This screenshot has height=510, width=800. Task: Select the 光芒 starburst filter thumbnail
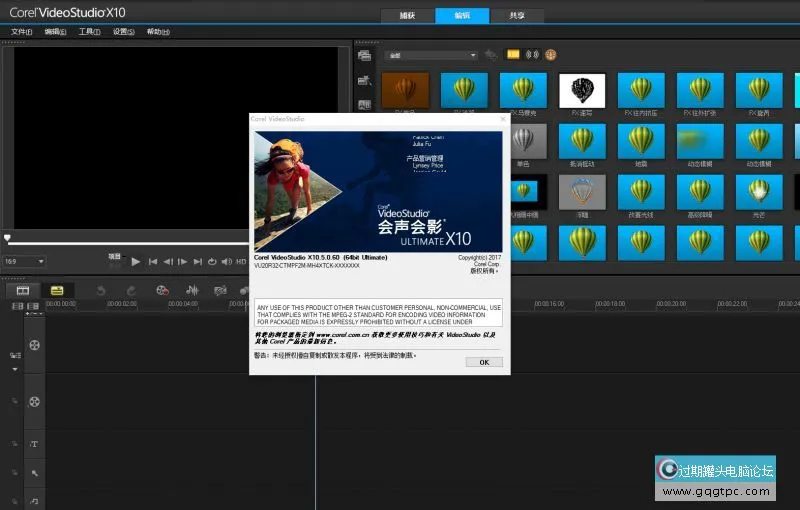[759, 192]
